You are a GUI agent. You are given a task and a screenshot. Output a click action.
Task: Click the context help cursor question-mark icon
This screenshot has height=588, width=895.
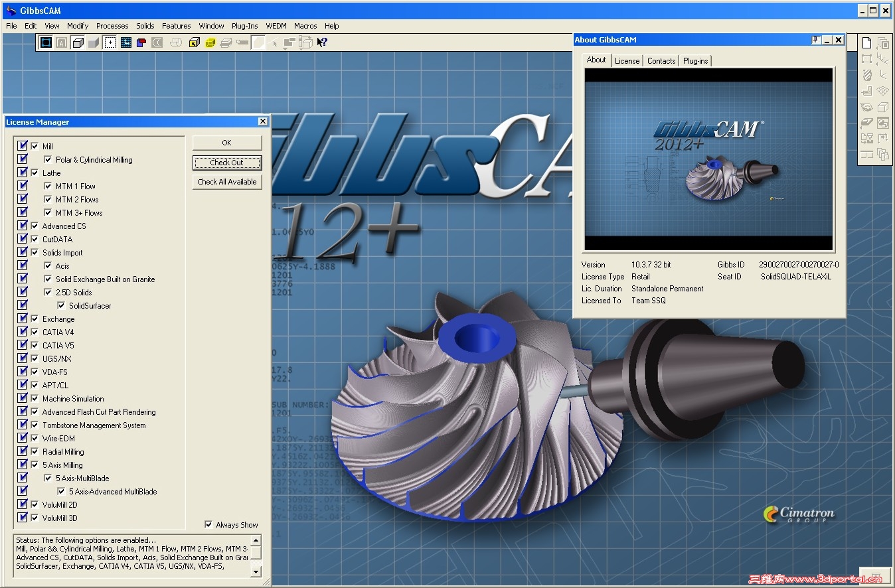tap(322, 42)
